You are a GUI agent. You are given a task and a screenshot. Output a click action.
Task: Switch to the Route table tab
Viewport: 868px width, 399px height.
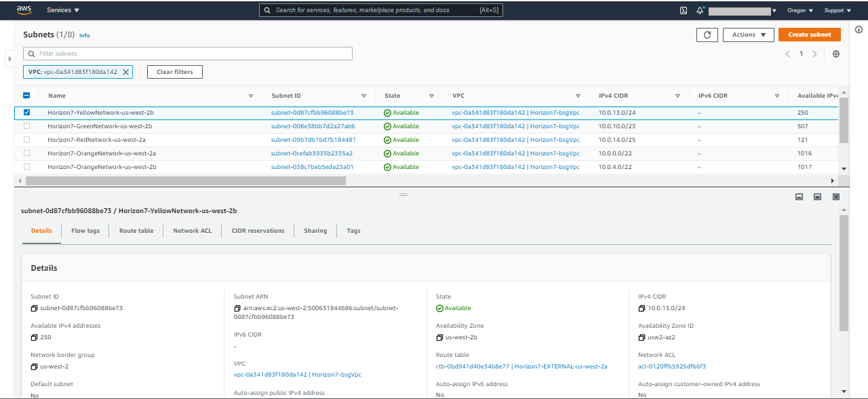click(x=136, y=231)
